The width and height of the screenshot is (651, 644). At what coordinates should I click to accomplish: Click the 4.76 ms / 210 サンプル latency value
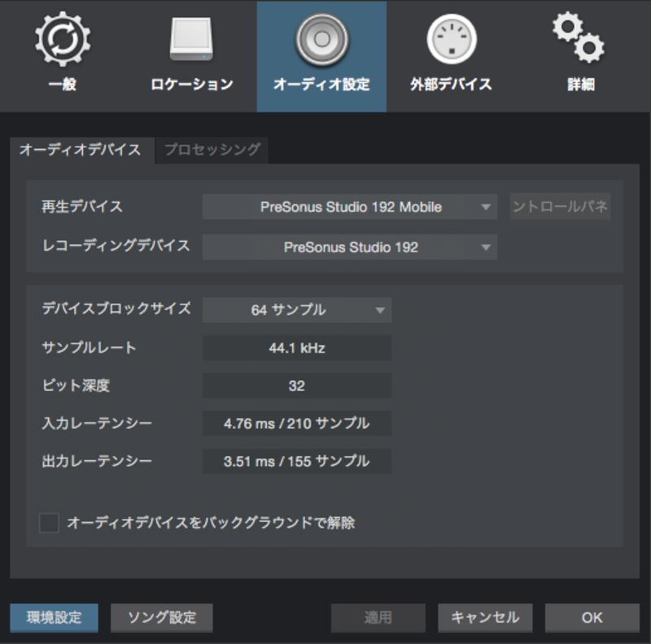pos(297,423)
